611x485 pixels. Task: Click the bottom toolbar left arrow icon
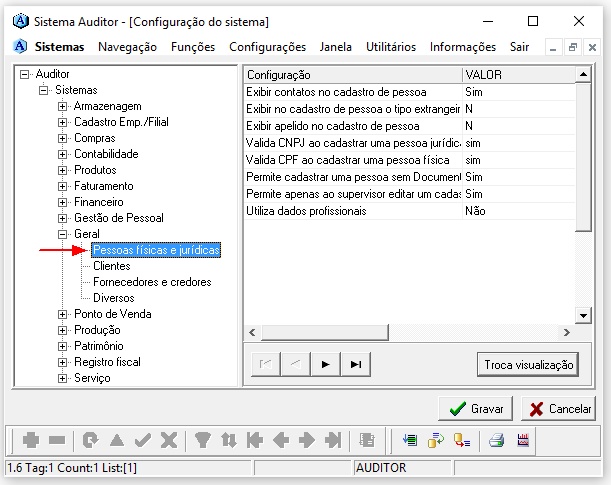point(281,440)
